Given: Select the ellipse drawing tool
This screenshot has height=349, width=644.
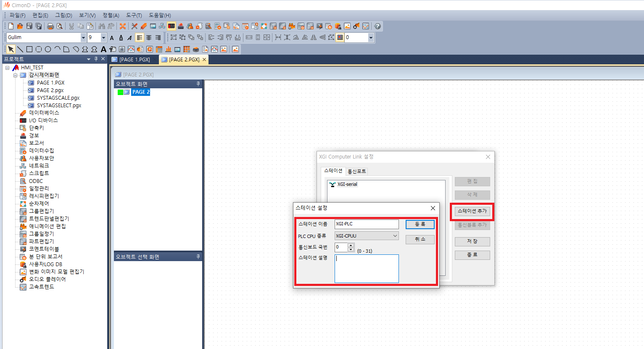Looking at the screenshot, I should point(48,49).
